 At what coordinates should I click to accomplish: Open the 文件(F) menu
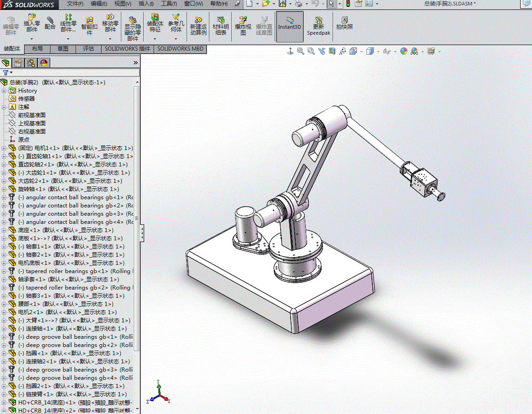click(75, 4)
